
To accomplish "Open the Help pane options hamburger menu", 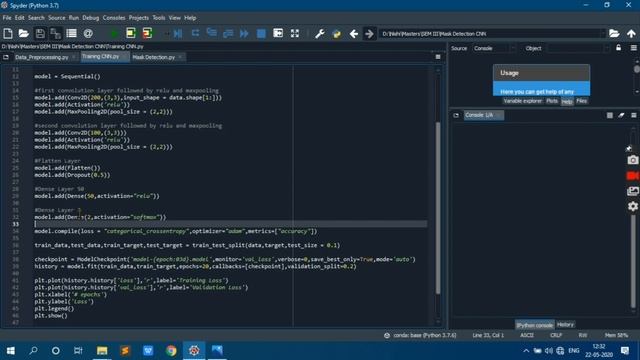I will coord(633,48).
